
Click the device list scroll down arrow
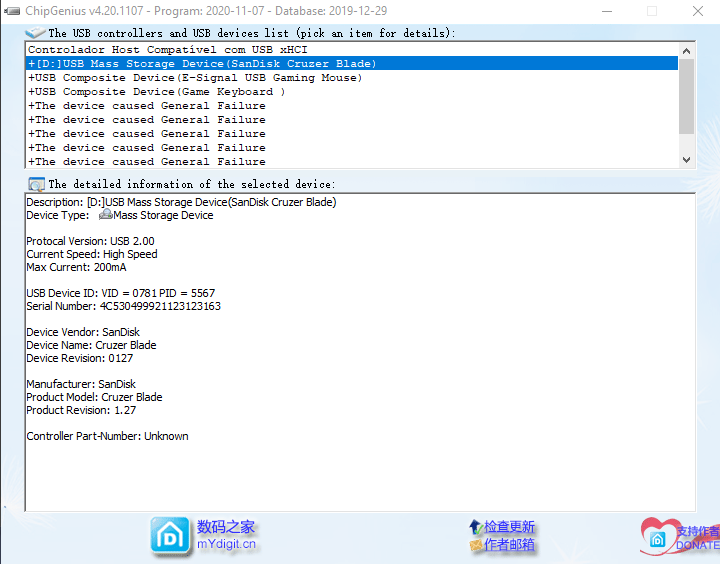(686, 160)
